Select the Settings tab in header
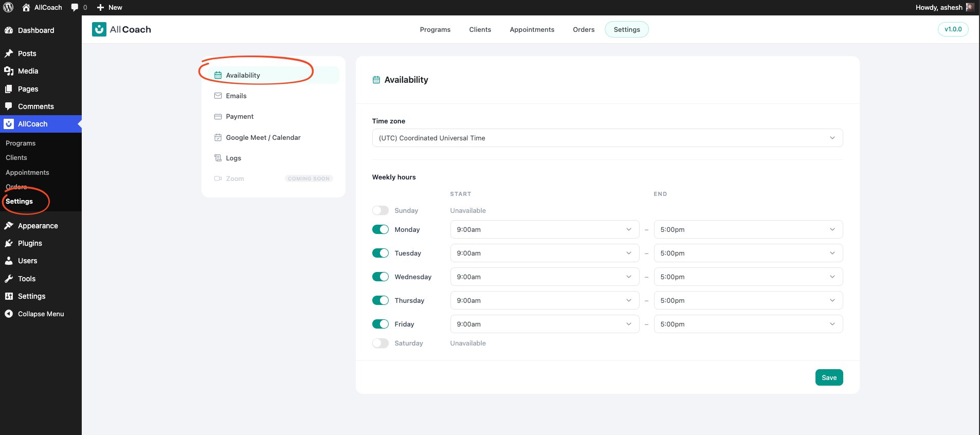The height and width of the screenshot is (435, 980). 627,29
